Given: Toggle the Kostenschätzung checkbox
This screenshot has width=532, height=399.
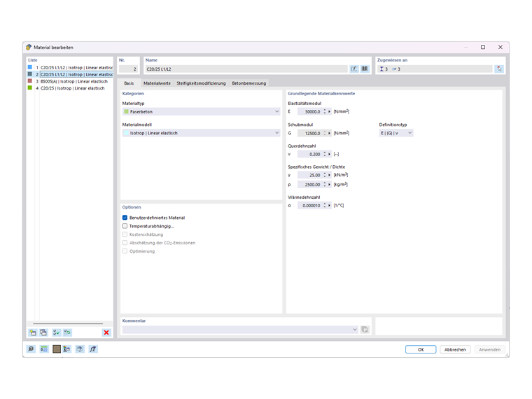Looking at the screenshot, I should pos(125,234).
